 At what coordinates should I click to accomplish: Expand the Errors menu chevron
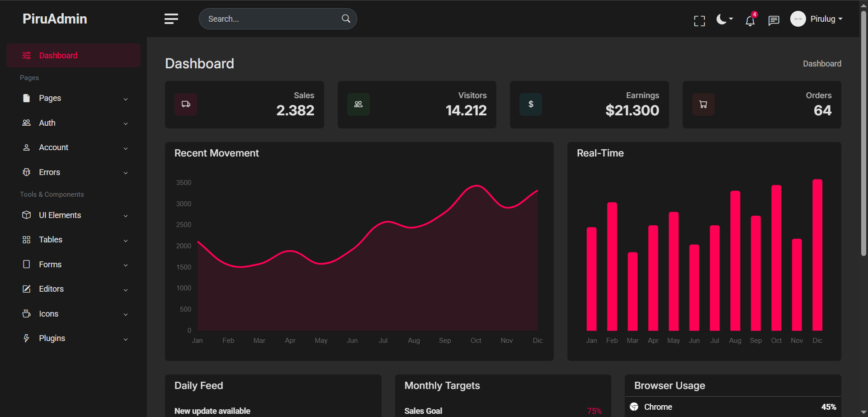coord(126,173)
